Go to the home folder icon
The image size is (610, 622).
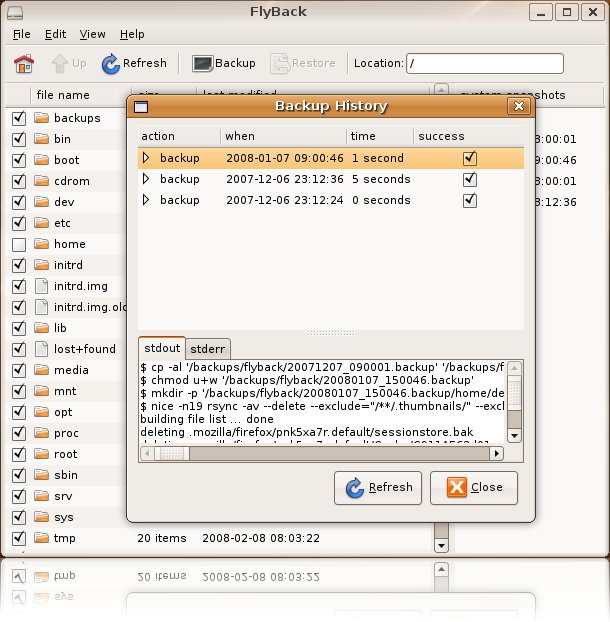pos(24,63)
